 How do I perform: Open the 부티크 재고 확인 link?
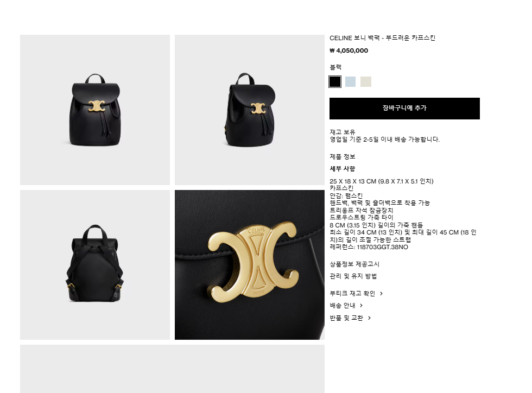pyautogui.click(x=352, y=294)
